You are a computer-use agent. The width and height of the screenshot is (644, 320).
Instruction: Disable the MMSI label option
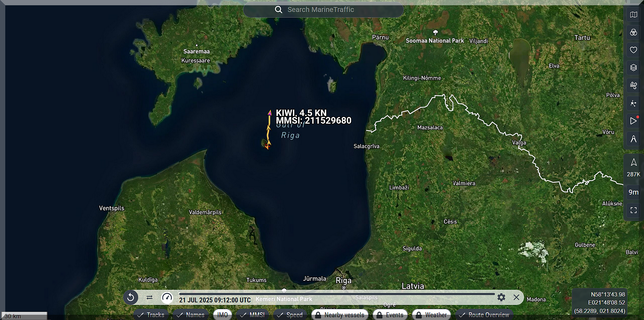click(x=253, y=315)
